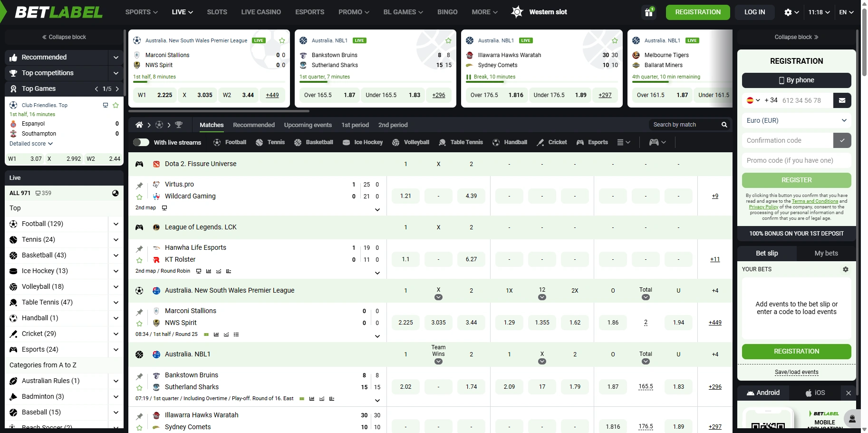The height and width of the screenshot is (433, 868).
Task: Switch to the My bets tab
Action: point(826,253)
